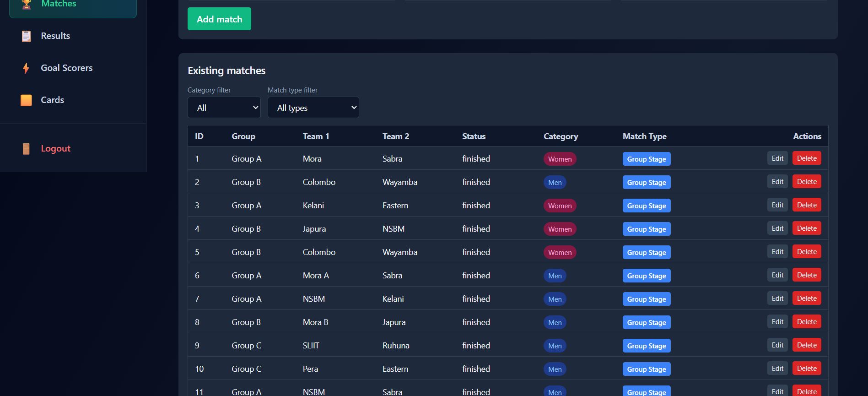
Task: Delete match 8 Mora B vs Japura
Action: pos(807,322)
